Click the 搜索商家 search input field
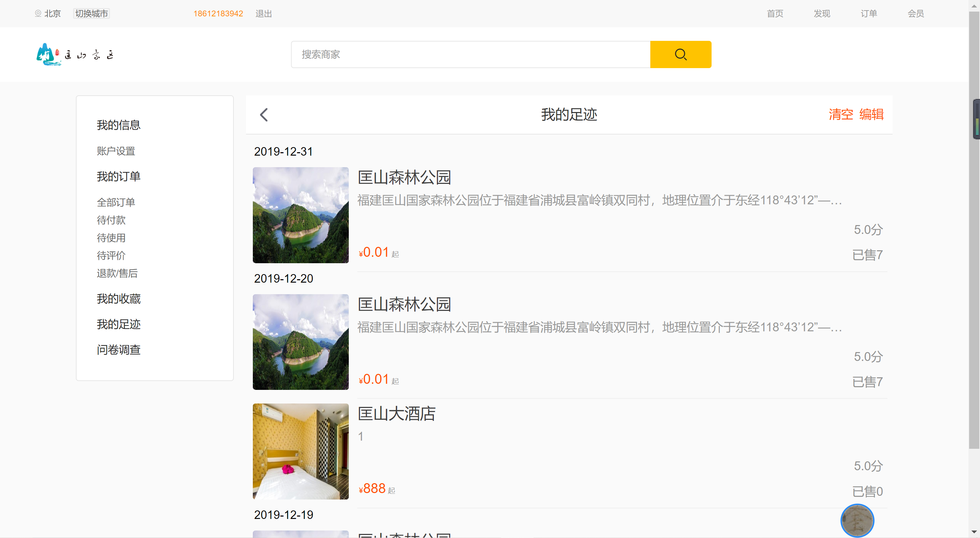Screen dimensions: 980x538 tap(457, 54)
